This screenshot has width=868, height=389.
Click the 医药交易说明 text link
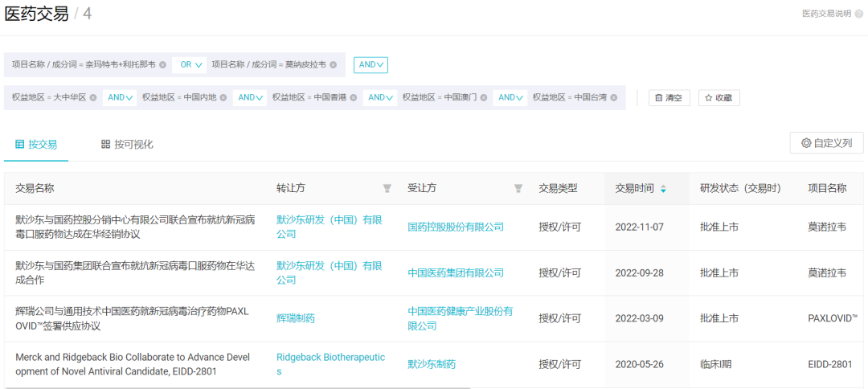[x=826, y=14]
